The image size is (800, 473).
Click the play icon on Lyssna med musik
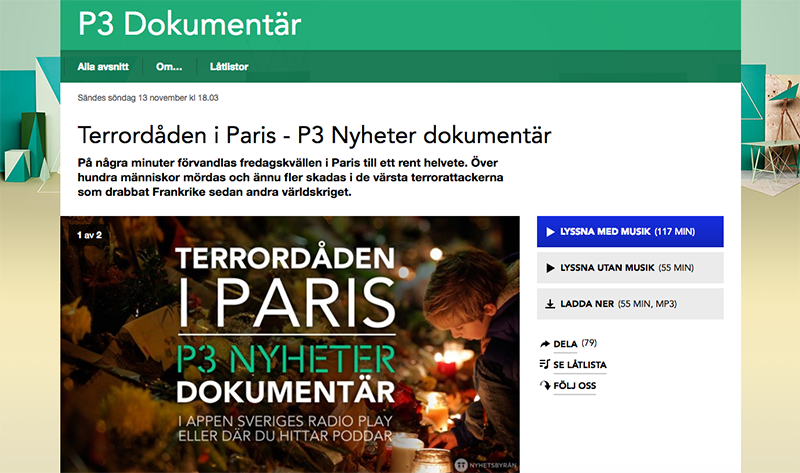pyautogui.click(x=550, y=232)
